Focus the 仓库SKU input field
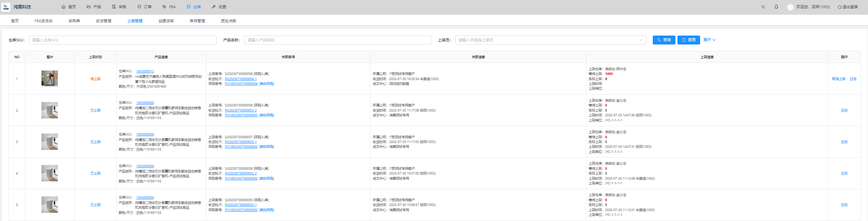 [122, 40]
